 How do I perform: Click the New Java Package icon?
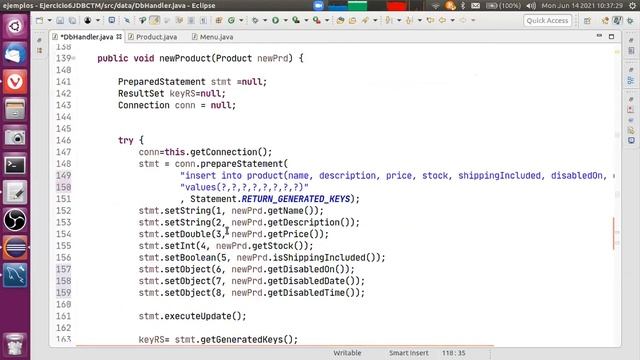(219, 20)
